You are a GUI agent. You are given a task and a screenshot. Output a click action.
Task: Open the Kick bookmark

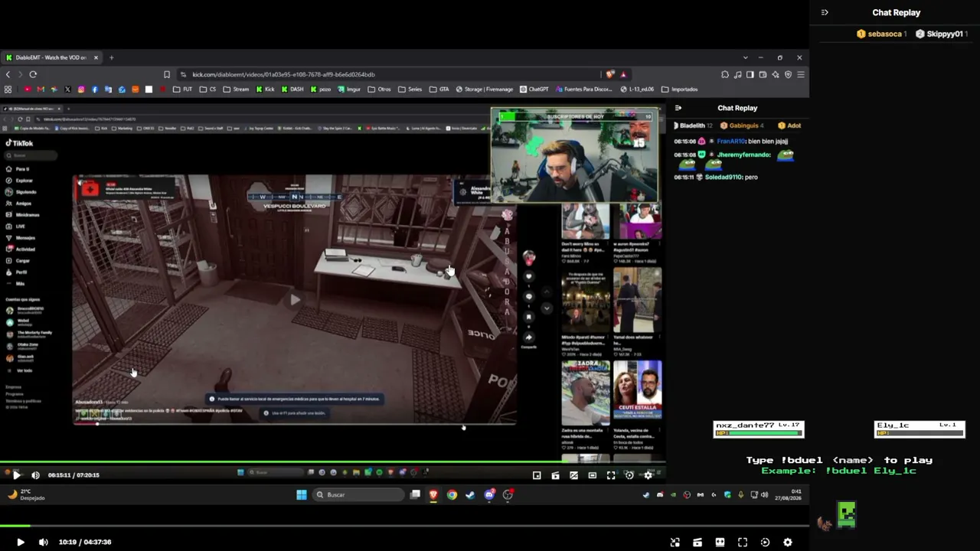point(265,90)
